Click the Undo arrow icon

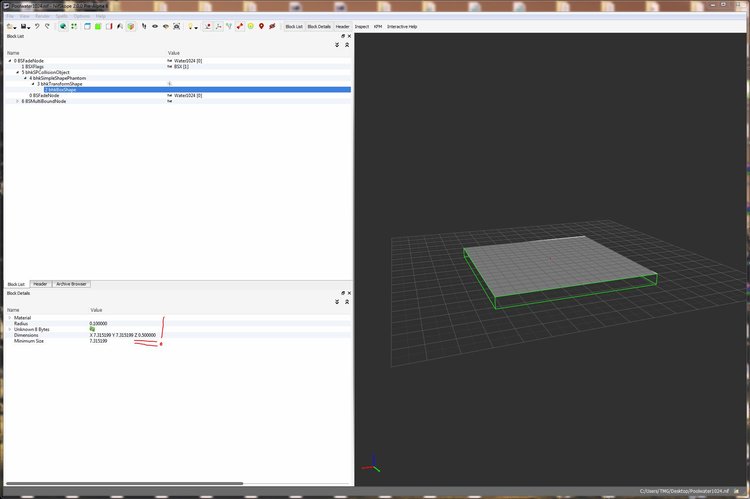[37, 26]
